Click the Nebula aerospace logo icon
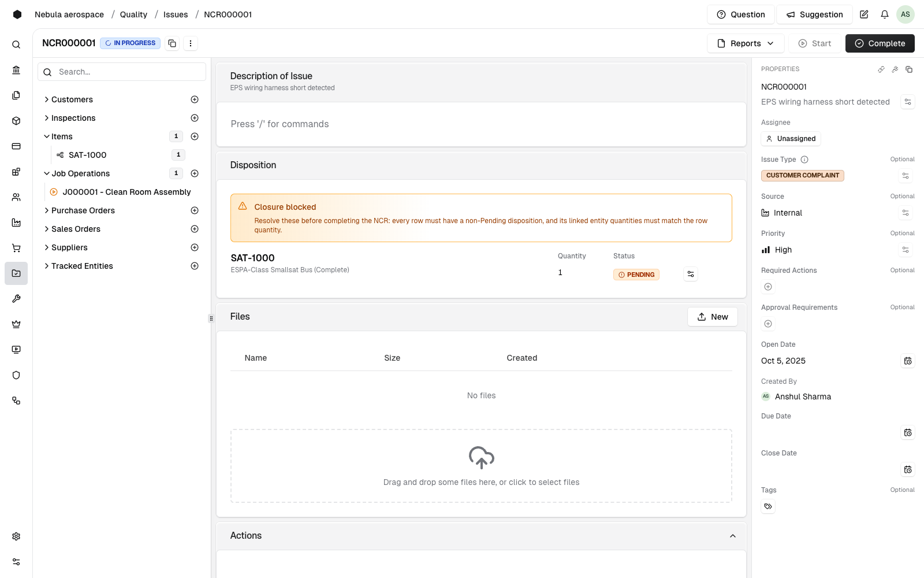The width and height of the screenshot is (924, 578). point(17,14)
